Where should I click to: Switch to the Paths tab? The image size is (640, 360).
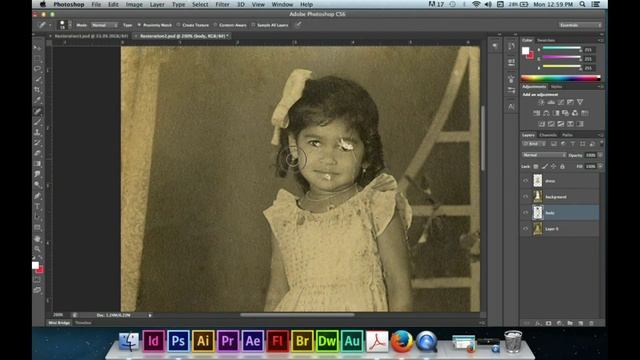click(567, 135)
